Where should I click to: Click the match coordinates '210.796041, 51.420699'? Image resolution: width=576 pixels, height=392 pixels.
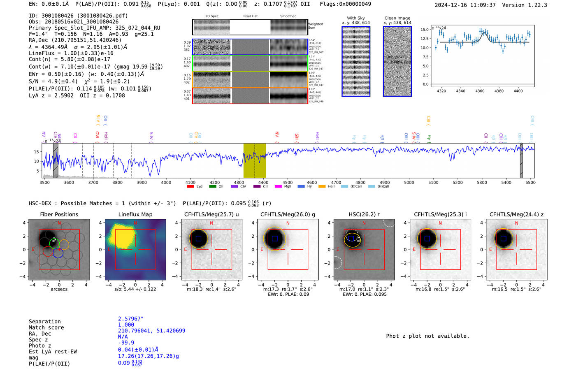152,331
